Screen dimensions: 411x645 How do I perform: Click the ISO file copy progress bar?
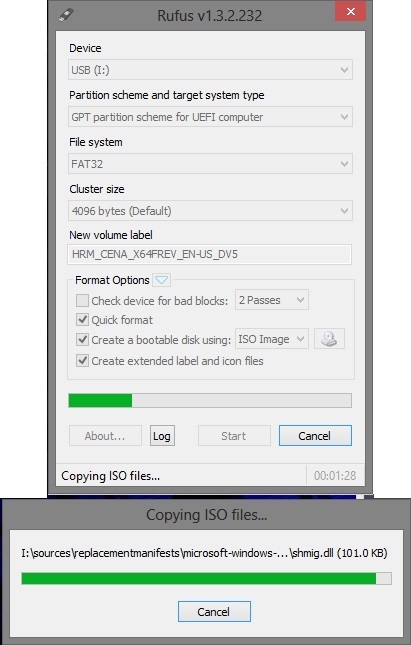207,578
